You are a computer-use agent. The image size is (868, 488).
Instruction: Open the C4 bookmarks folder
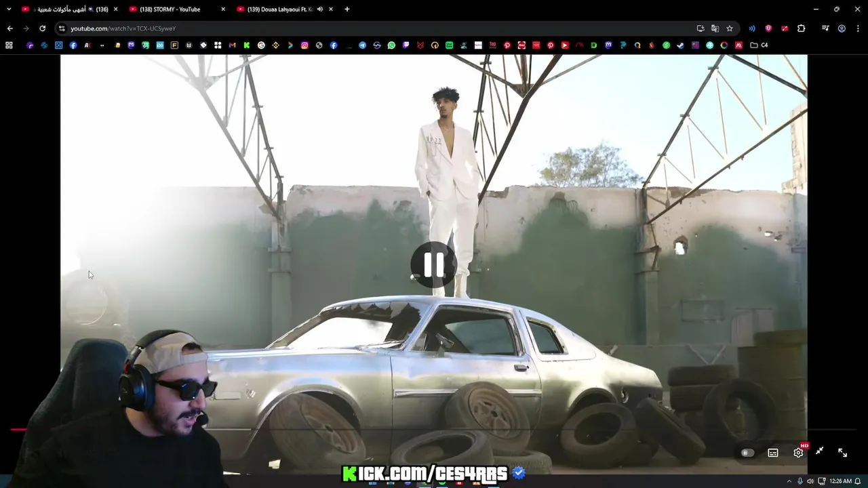pos(759,45)
